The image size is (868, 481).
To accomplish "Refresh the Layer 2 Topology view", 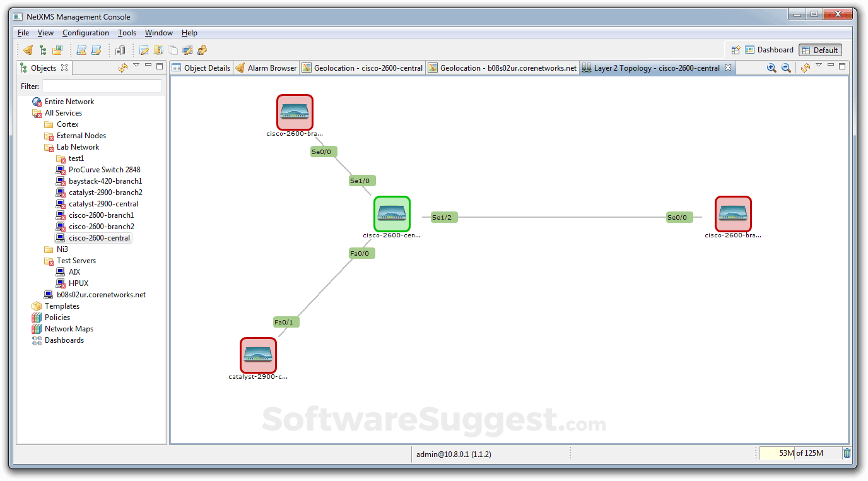I will pos(806,68).
